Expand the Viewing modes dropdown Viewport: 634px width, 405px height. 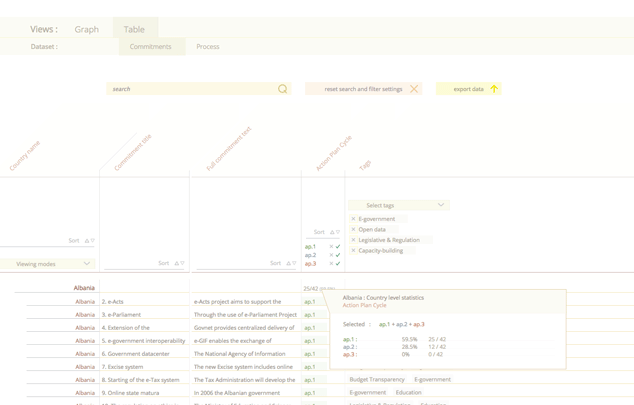point(53,264)
